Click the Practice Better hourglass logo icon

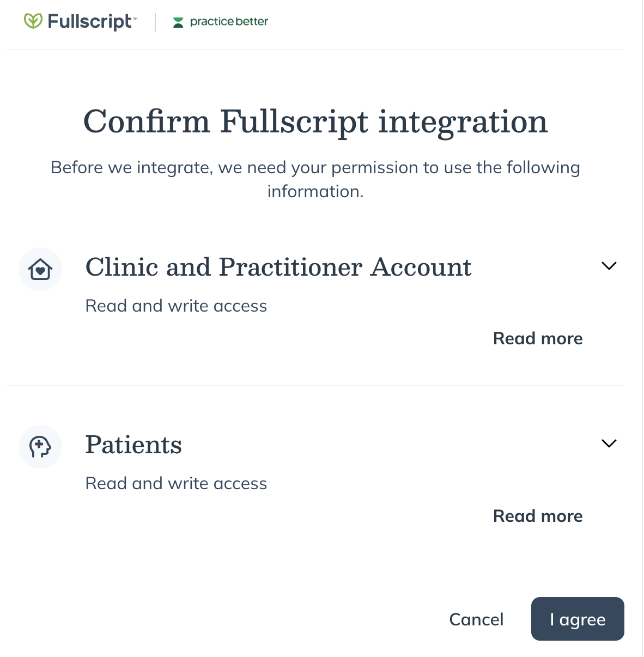click(178, 22)
